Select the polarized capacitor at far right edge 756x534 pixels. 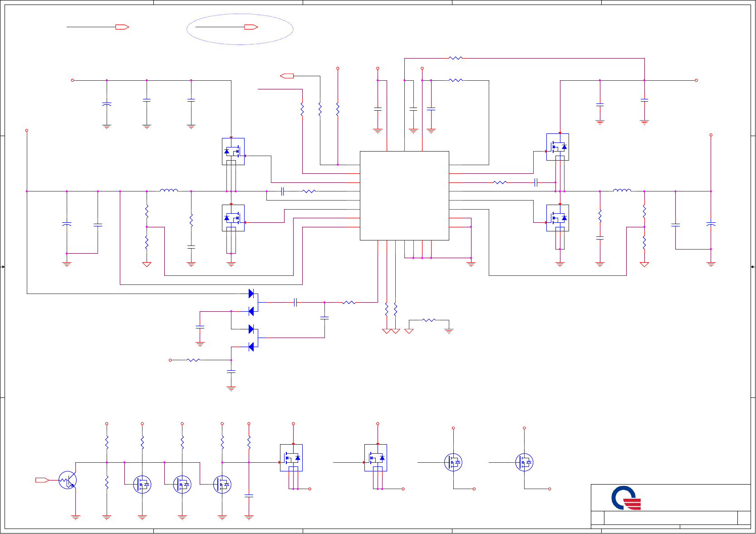point(711,224)
